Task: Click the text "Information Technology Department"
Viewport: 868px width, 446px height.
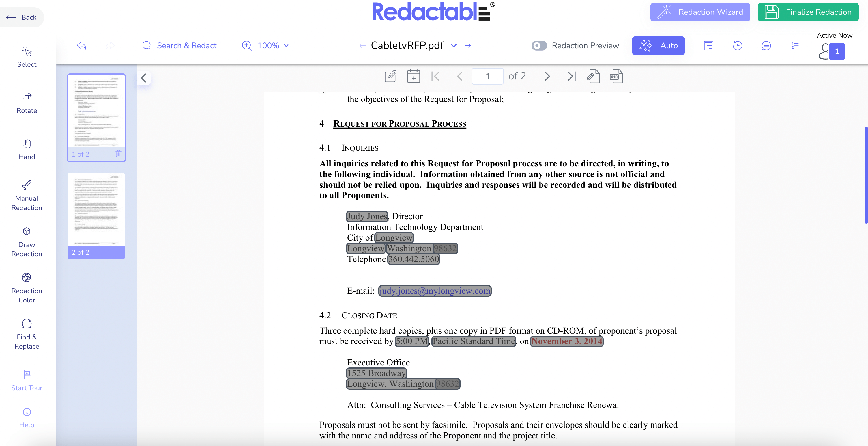Action: tap(415, 227)
